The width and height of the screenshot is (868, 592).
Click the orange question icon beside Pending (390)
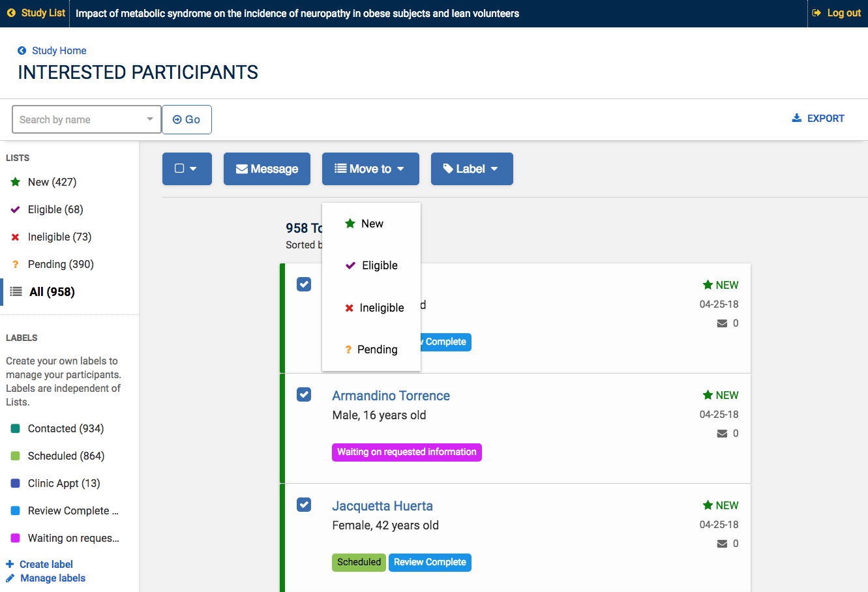coord(16,264)
